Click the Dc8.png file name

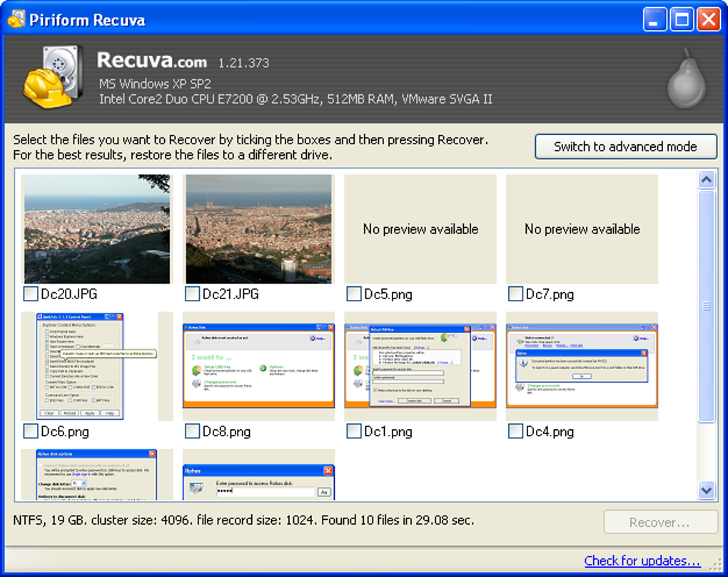(x=226, y=432)
